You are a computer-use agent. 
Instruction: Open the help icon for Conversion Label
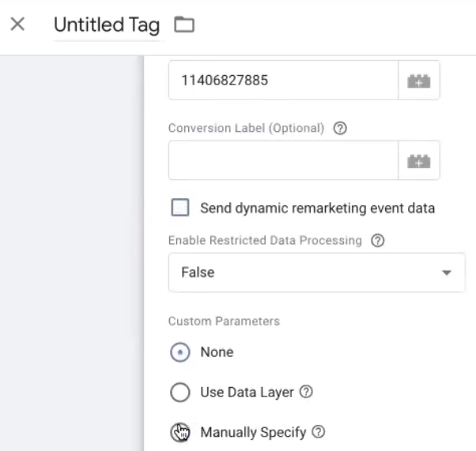point(340,129)
